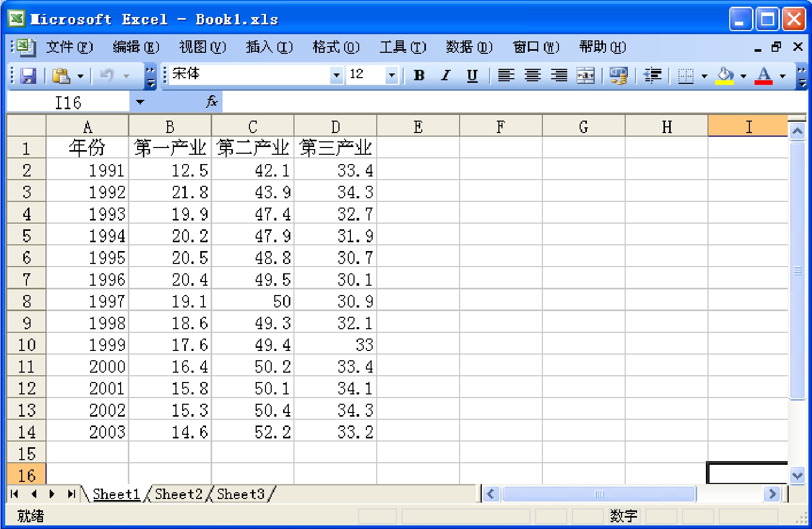This screenshot has width=812, height=529.
Task: Select column E header
Action: tap(418, 126)
